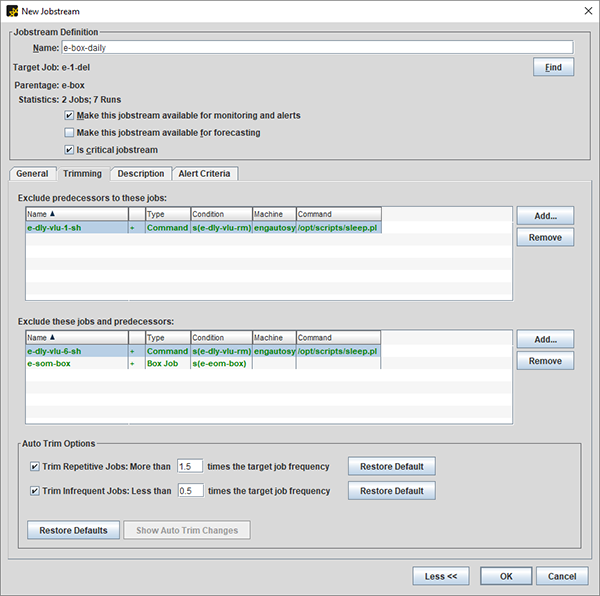Click Restore Default for repetitive jobs
600x596 pixels.
coord(391,466)
